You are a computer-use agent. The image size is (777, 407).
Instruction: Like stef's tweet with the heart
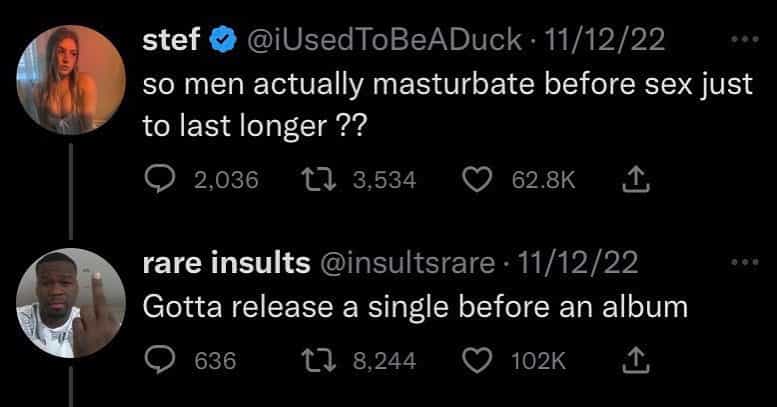(x=479, y=179)
